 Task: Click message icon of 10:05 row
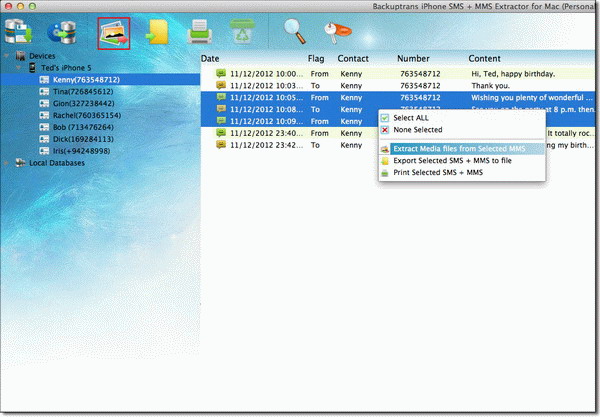tap(221, 97)
